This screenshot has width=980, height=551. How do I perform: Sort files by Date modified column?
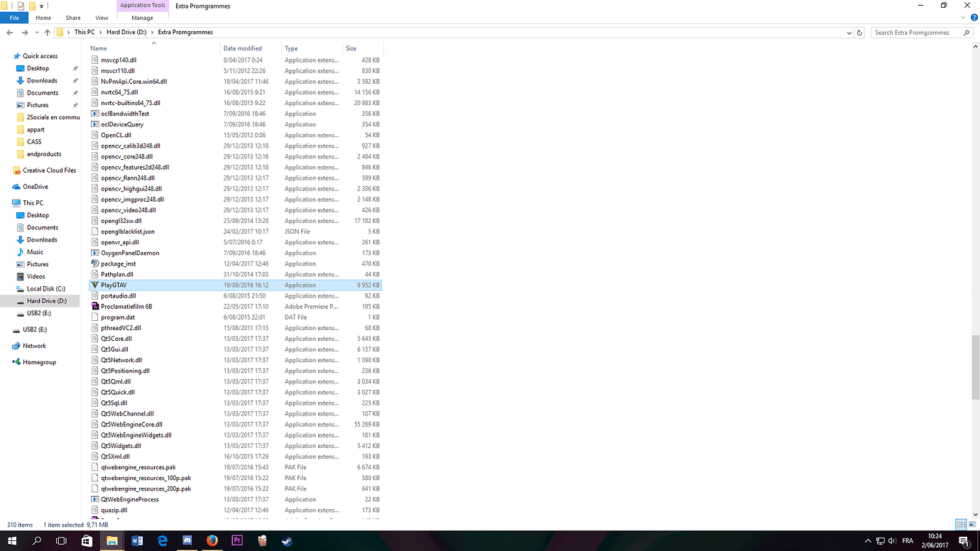point(243,48)
